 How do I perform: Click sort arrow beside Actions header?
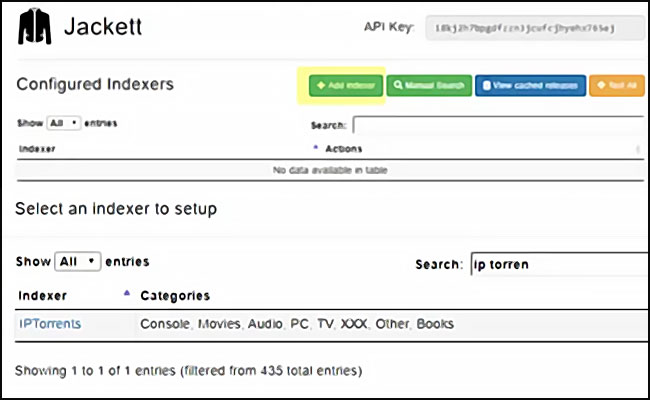click(315, 147)
